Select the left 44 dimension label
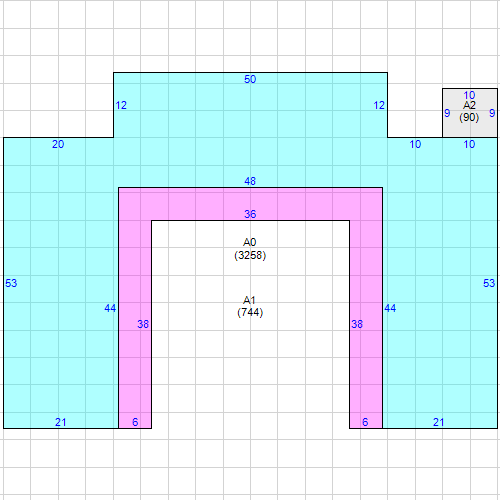Image resolution: width=500 pixels, height=500 pixels. (x=110, y=308)
